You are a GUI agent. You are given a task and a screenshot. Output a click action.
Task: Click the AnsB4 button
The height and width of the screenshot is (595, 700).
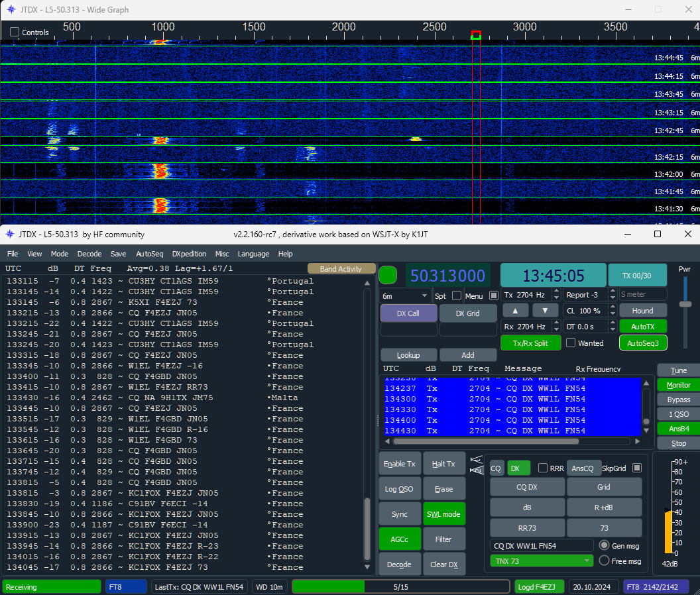679,429
